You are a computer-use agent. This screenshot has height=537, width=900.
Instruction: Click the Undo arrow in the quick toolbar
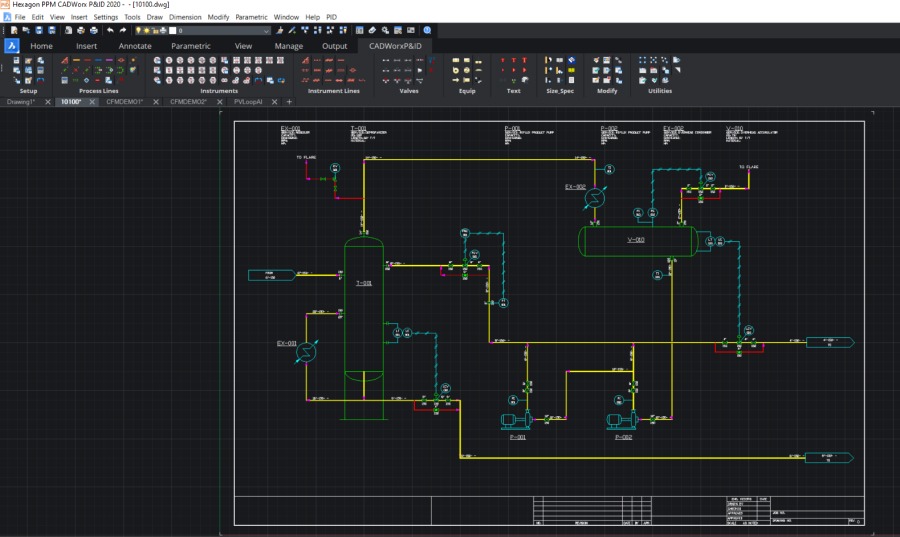click(x=110, y=31)
